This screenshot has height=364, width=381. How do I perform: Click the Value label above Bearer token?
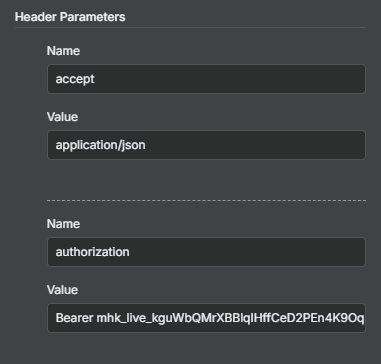(x=62, y=290)
